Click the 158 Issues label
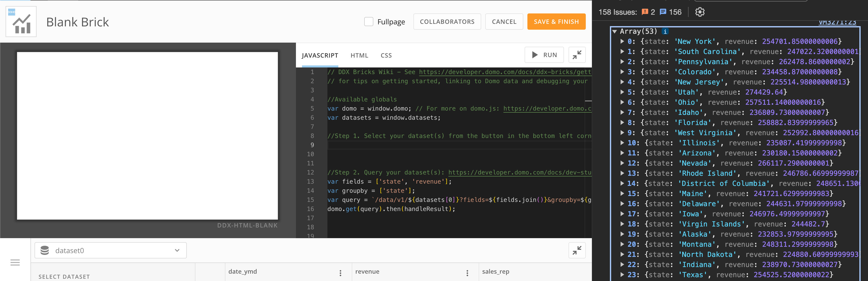 click(x=617, y=12)
